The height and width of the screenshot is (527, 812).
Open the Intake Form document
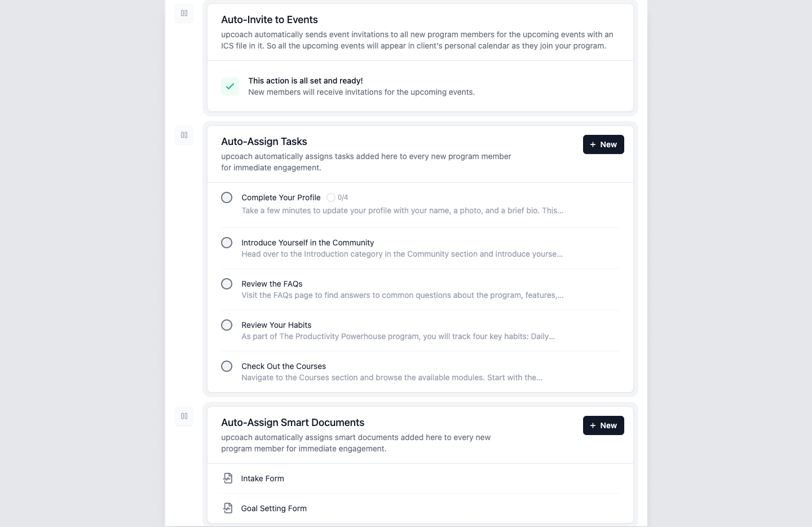click(263, 478)
